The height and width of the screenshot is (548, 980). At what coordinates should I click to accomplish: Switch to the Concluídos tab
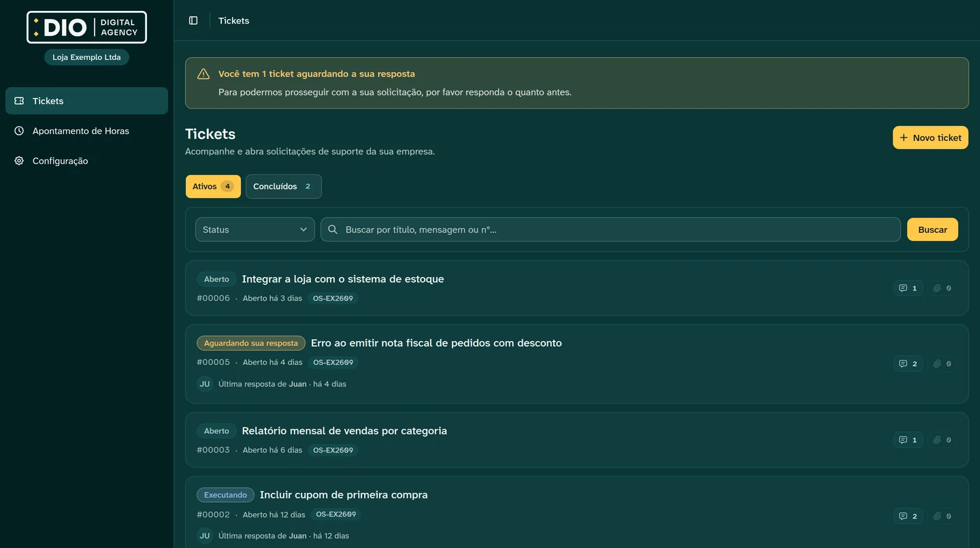283,187
